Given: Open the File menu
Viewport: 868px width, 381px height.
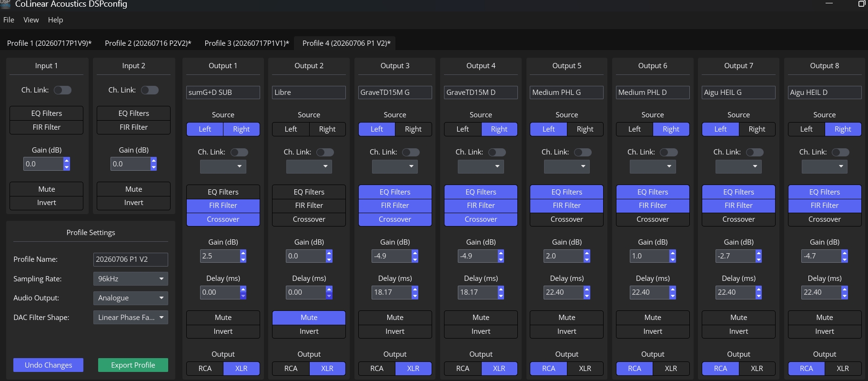Looking at the screenshot, I should point(9,20).
